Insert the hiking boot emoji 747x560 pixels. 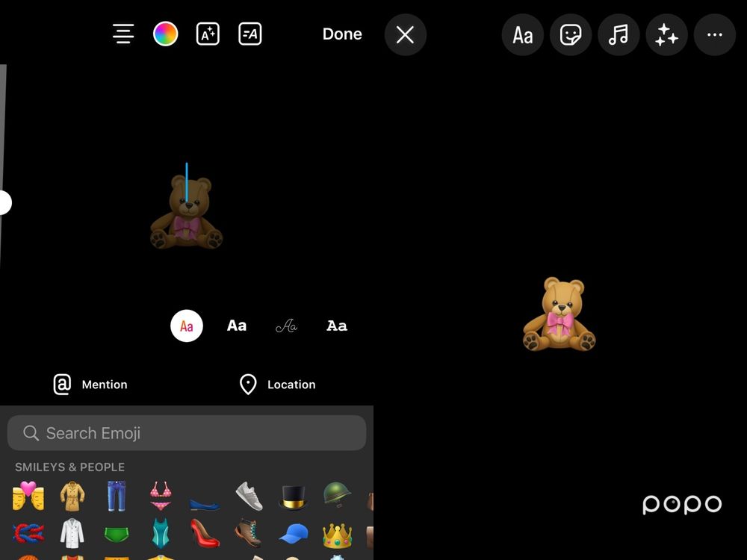point(249,533)
